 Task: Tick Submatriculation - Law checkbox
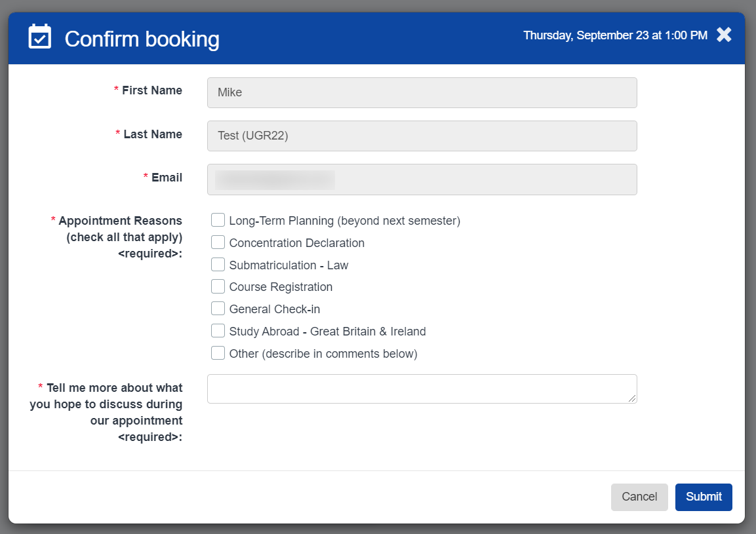[x=218, y=265]
